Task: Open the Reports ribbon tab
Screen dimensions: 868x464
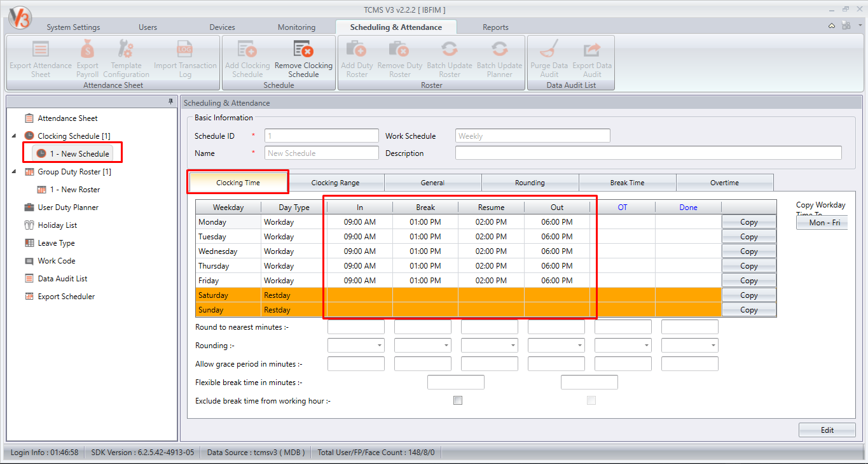Action: click(495, 27)
